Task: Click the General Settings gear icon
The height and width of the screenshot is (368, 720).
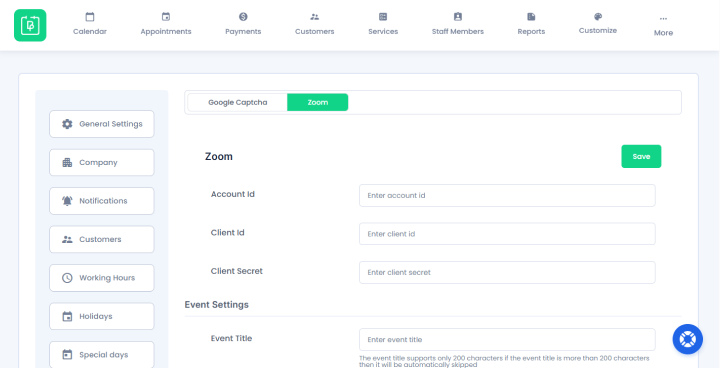Action: click(x=67, y=124)
